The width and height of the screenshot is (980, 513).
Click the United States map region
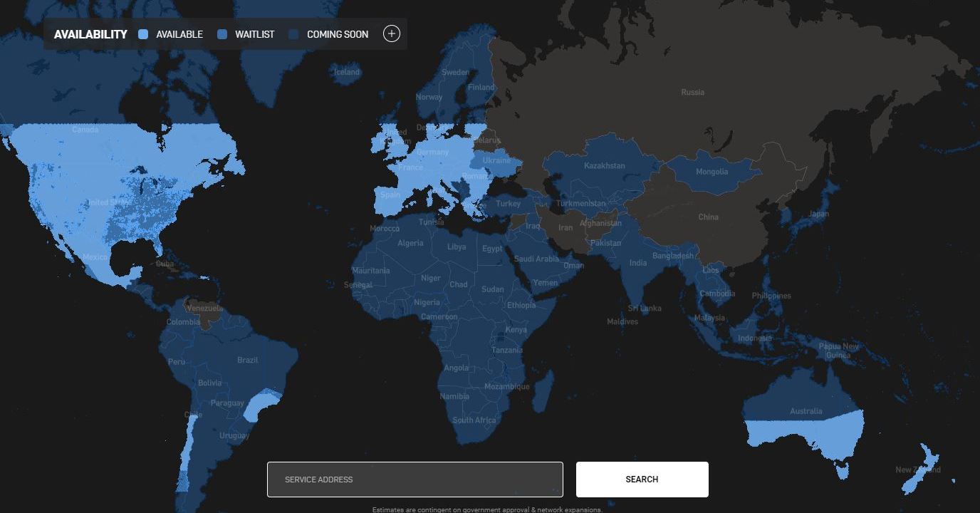[x=107, y=203]
